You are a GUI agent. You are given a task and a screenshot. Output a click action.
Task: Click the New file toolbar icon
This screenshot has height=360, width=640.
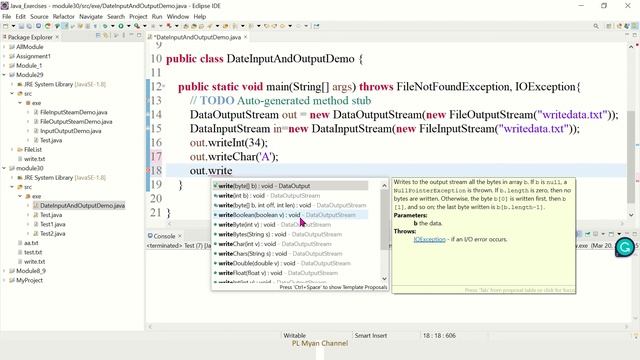[5, 26]
